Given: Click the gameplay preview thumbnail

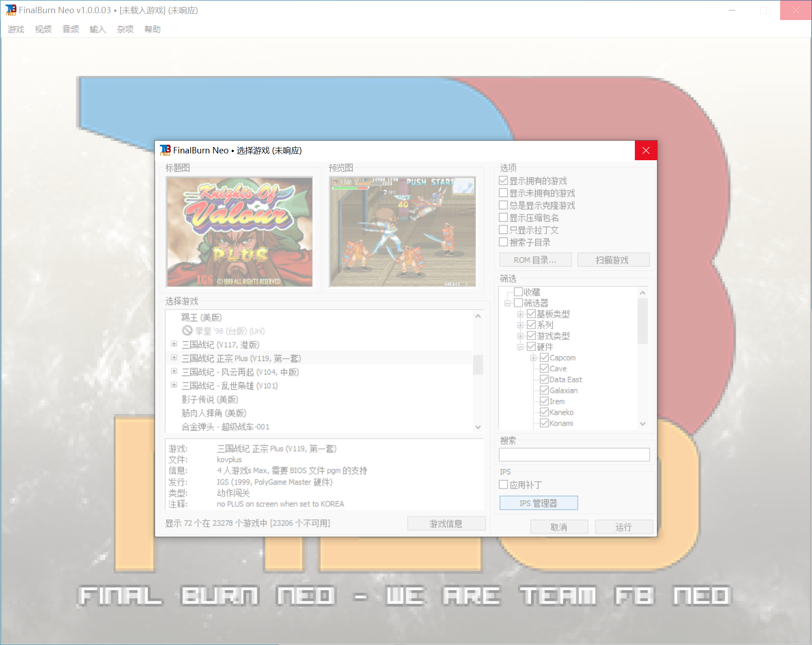Looking at the screenshot, I should click(x=403, y=232).
